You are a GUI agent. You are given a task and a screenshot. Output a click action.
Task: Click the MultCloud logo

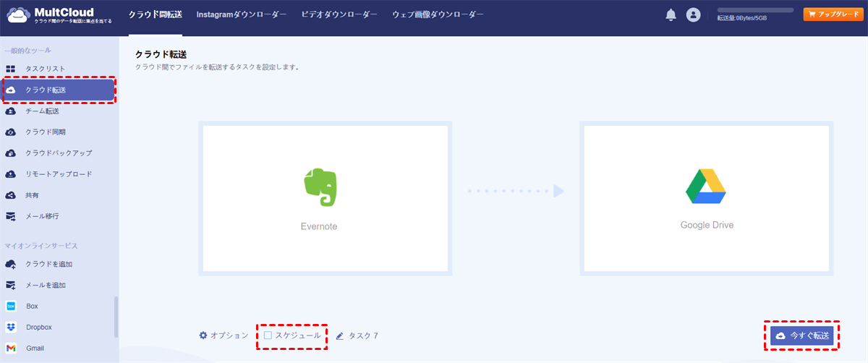pyautogui.click(x=59, y=15)
